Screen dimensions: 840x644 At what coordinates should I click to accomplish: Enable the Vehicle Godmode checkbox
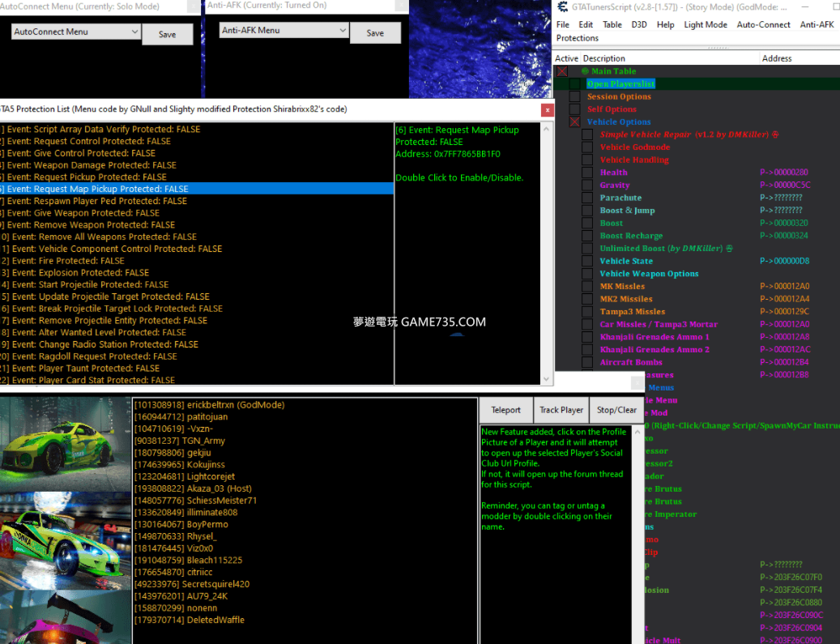587,147
